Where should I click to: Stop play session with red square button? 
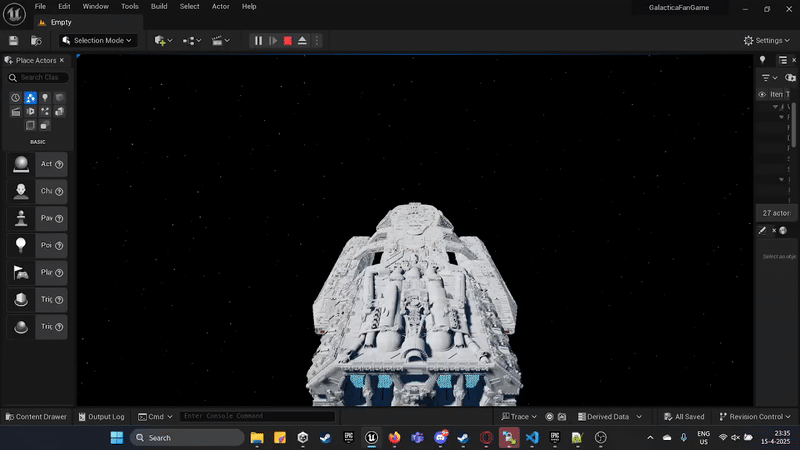[287, 41]
